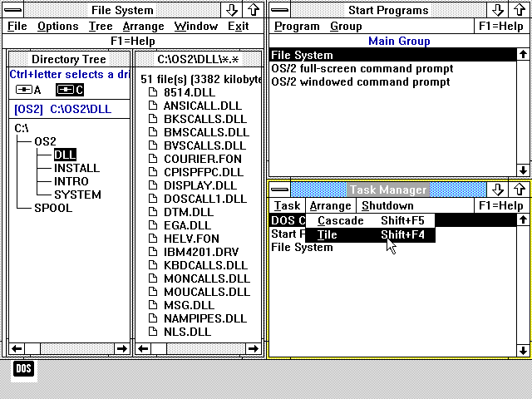Select NAMPIPES.DLL in file list

[x=205, y=318]
